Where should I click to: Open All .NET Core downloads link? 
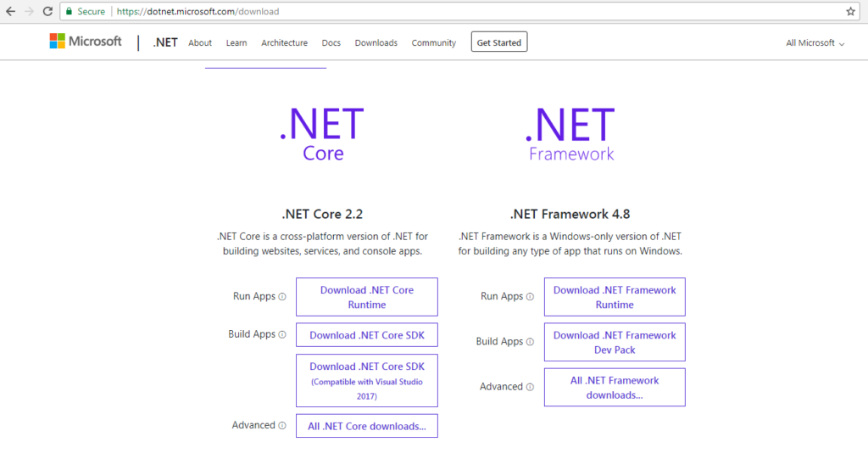(366, 426)
